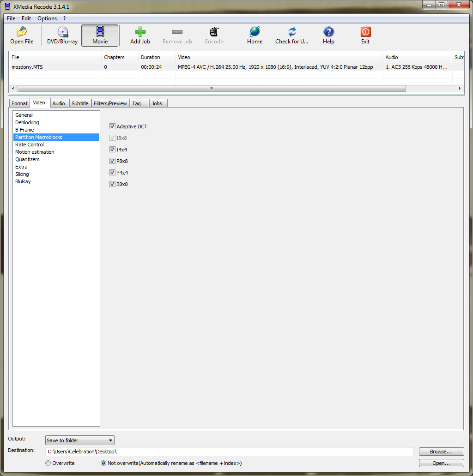Select General in the video settings list
The image size is (473, 476).
click(x=56, y=115)
